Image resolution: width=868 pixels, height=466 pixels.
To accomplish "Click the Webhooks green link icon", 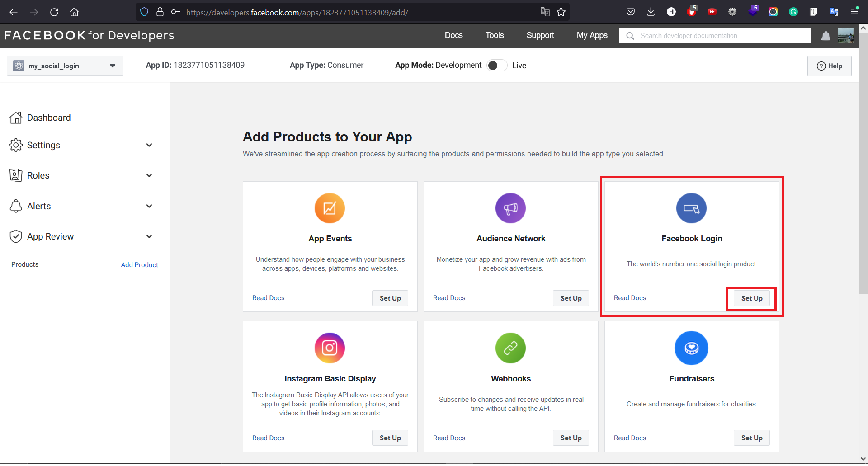I will tap(510, 348).
